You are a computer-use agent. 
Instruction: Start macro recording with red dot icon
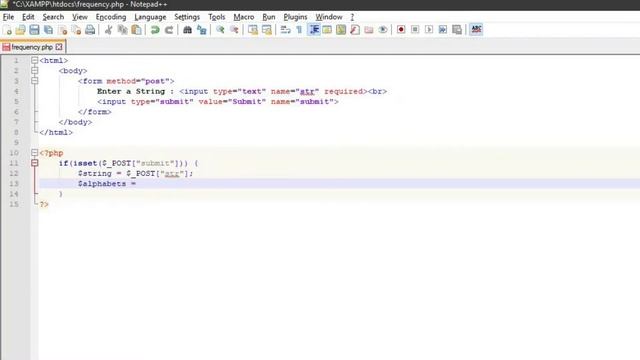tap(401, 30)
